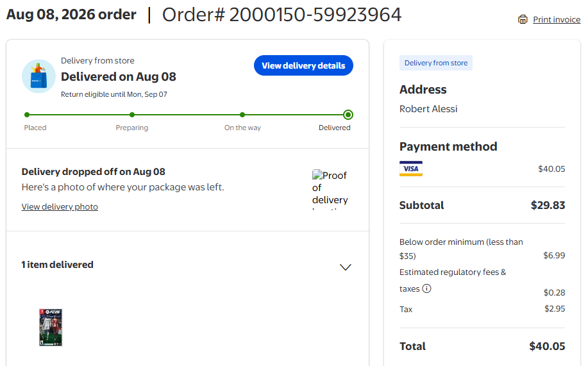The width and height of the screenshot is (588, 366).
Task: Click the Order# 2000150-59923964 heading
Action: coord(281,15)
